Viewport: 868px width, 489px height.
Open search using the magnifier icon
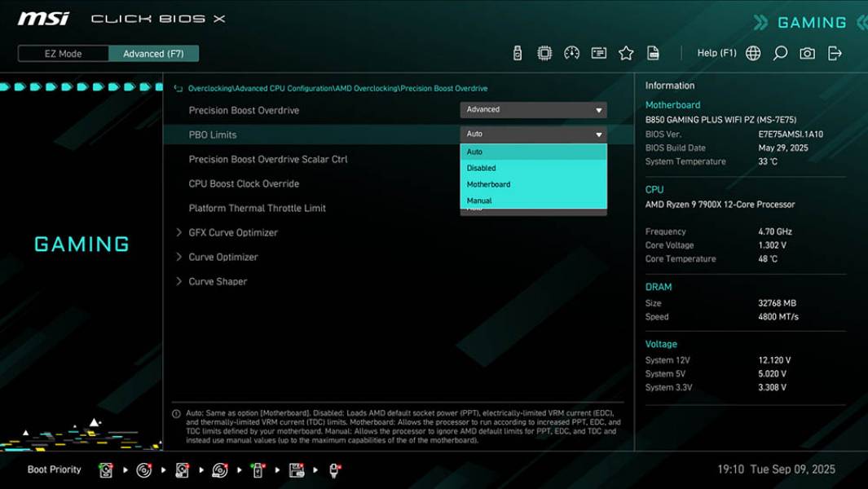click(x=778, y=52)
